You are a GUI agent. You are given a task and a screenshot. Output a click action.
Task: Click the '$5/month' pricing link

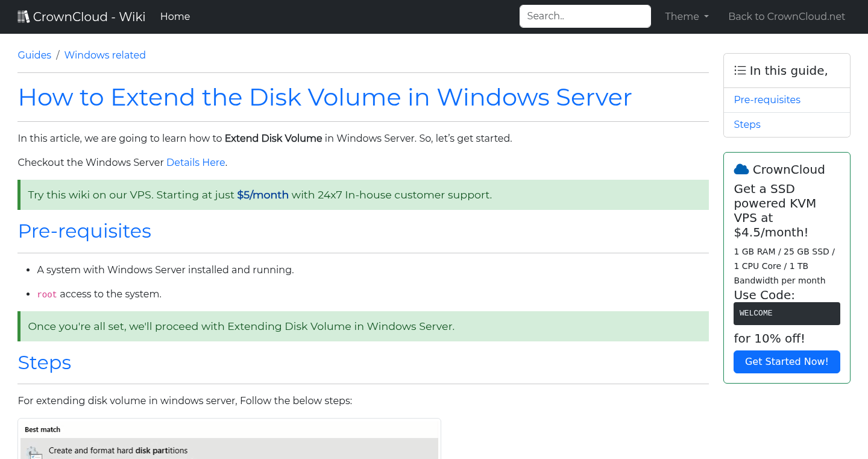pos(263,195)
